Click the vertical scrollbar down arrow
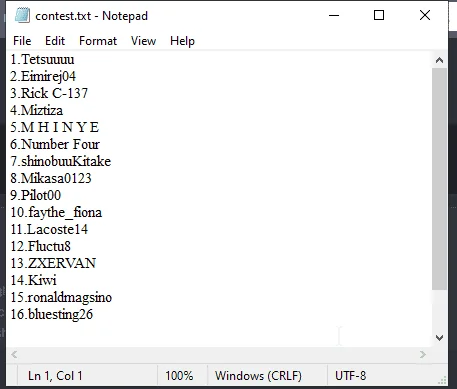 (x=439, y=338)
